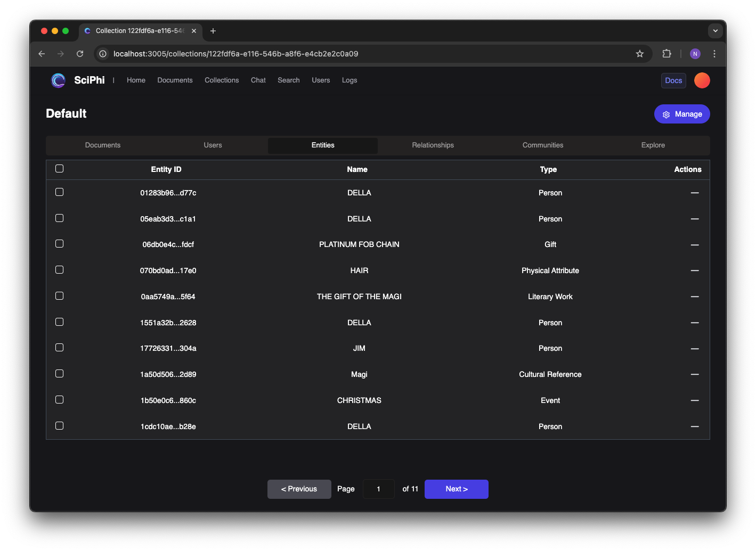Open actions dash for CHRISTMAS row
This screenshot has height=551, width=756.
click(695, 400)
